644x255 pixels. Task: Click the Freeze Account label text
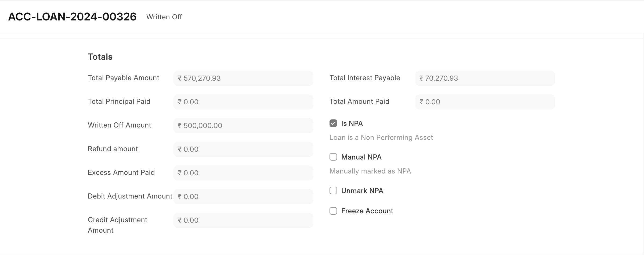tap(367, 211)
